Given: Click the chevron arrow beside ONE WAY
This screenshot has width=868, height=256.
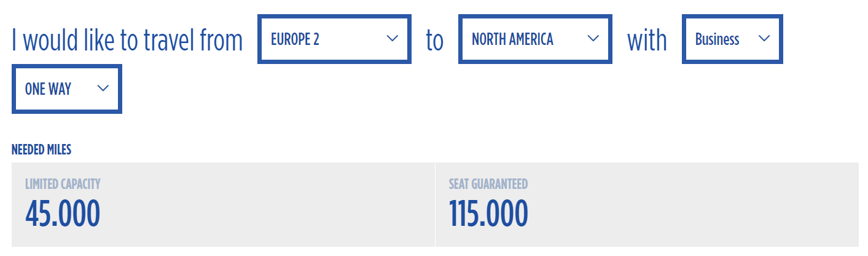Looking at the screenshot, I should coord(103,88).
